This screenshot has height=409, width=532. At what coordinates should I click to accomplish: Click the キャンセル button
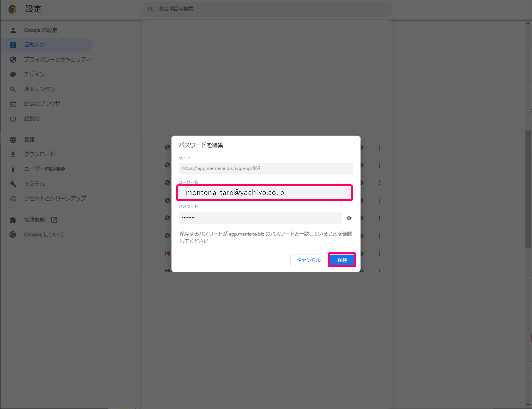coord(308,260)
